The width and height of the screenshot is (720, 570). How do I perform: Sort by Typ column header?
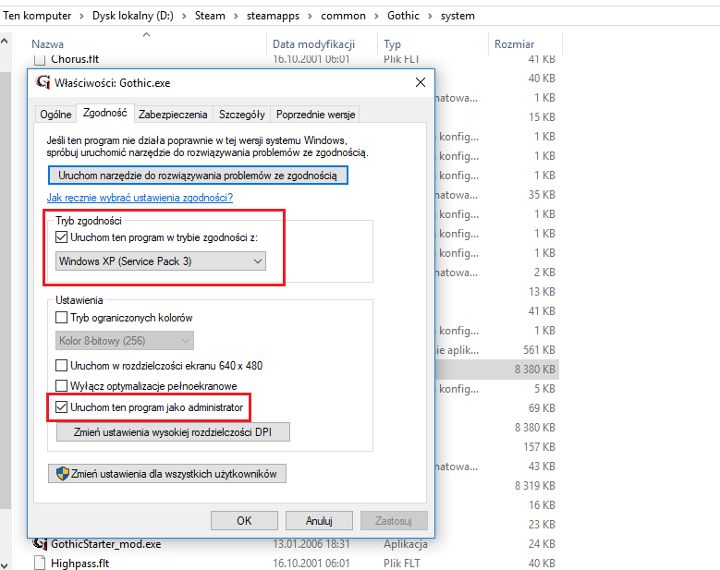392,44
